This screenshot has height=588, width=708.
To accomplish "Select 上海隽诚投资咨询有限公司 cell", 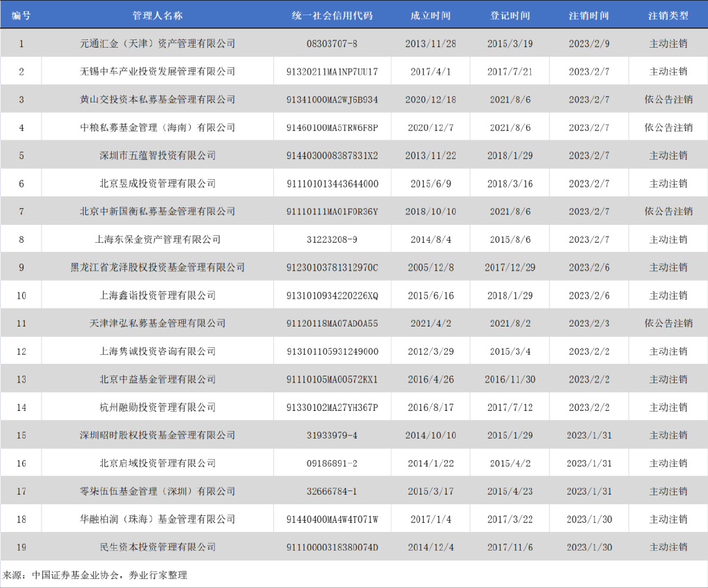I will [157, 351].
